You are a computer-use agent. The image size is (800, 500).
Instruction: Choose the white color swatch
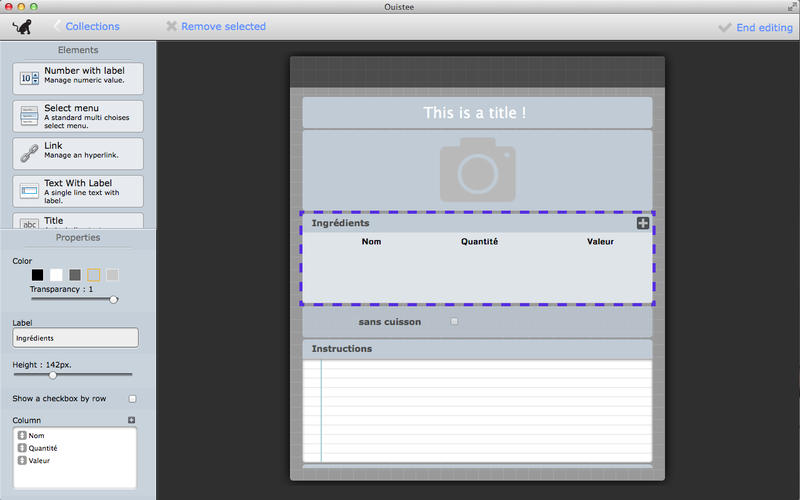56,275
